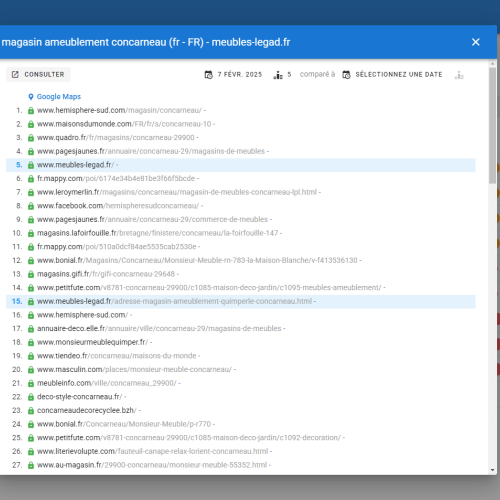500x500 pixels.
Task: Click the greyed podium icon at right
Action: 459,75
